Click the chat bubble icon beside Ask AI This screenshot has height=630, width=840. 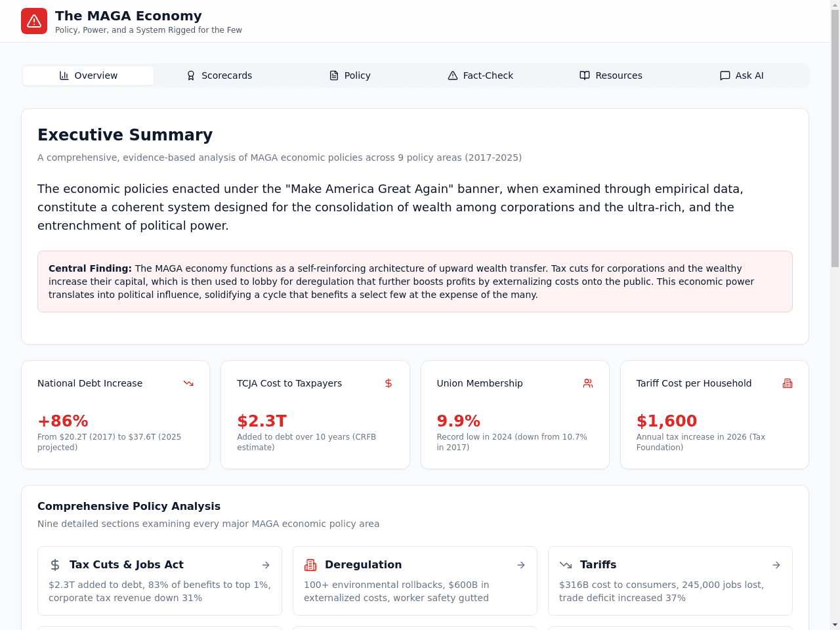click(725, 75)
